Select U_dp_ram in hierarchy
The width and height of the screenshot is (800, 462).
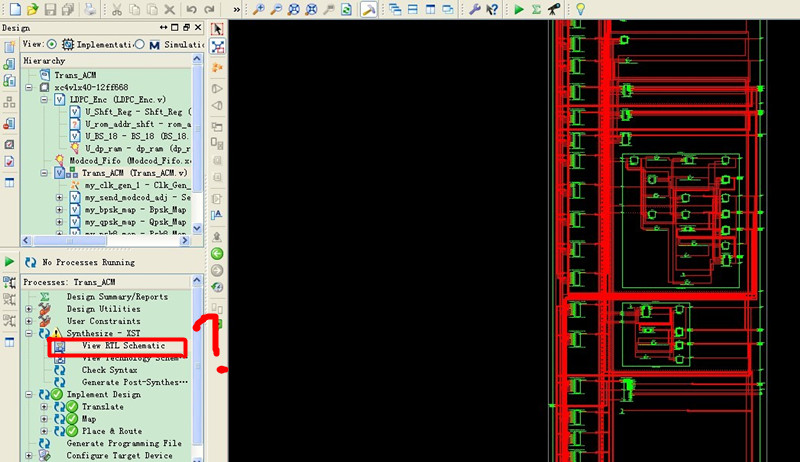(138, 148)
